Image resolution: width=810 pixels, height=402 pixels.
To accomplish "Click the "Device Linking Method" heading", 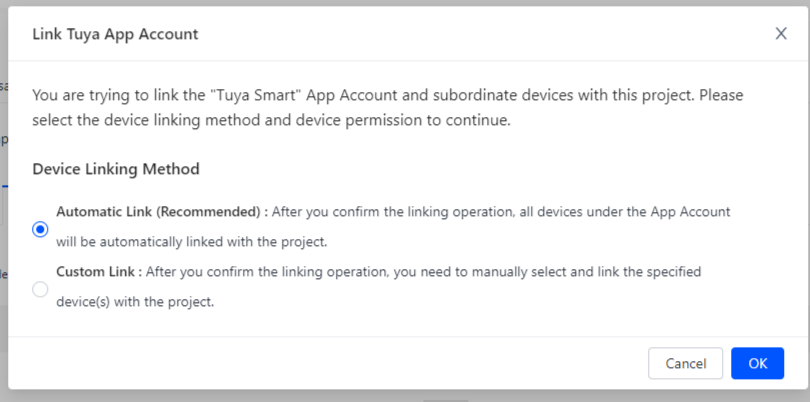I will coord(116,169).
